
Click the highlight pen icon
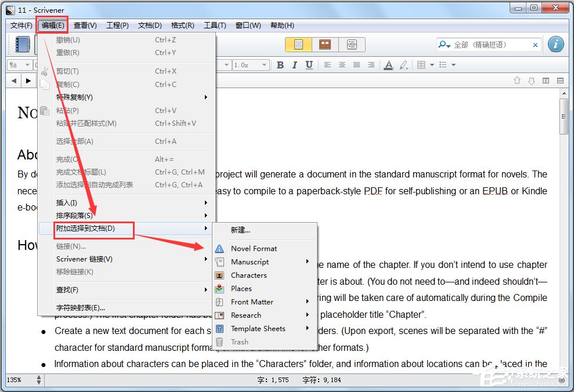point(403,65)
